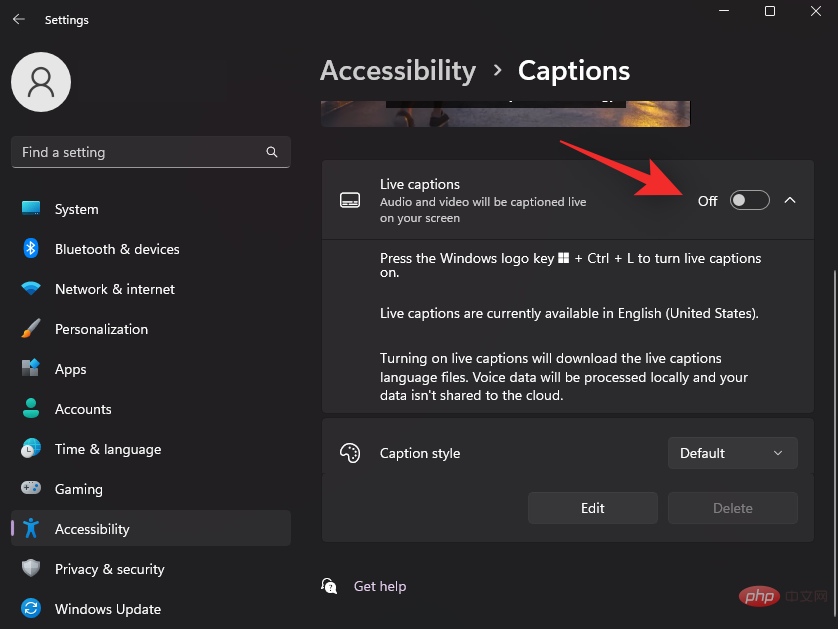838x629 pixels.
Task: Maximize the Settings window
Action: (770, 11)
